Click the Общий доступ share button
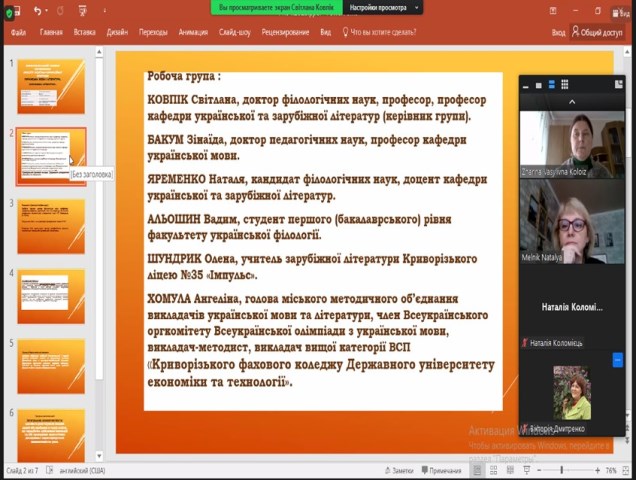This screenshot has height=480, width=636. tap(597, 32)
